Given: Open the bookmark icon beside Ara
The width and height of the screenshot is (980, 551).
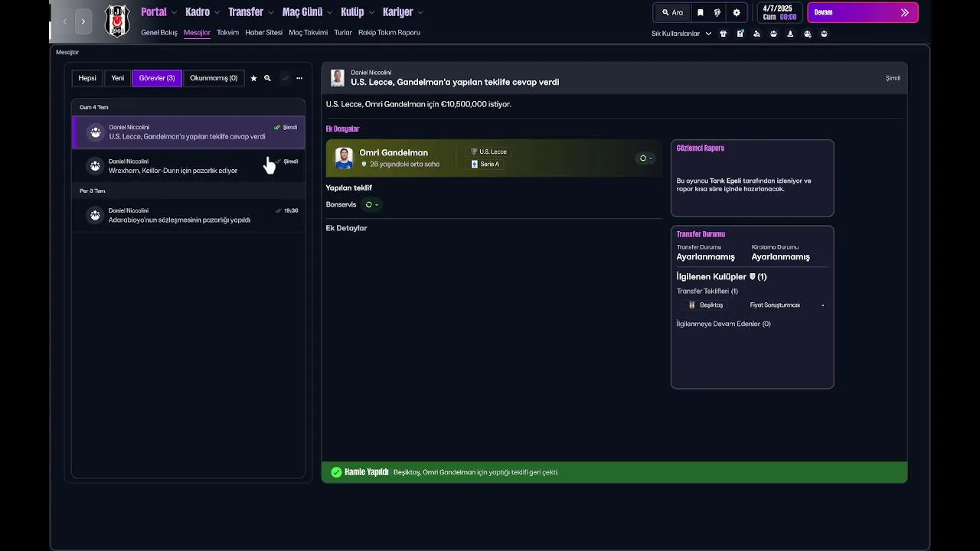Looking at the screenshot, I should [x=700, y=12].
